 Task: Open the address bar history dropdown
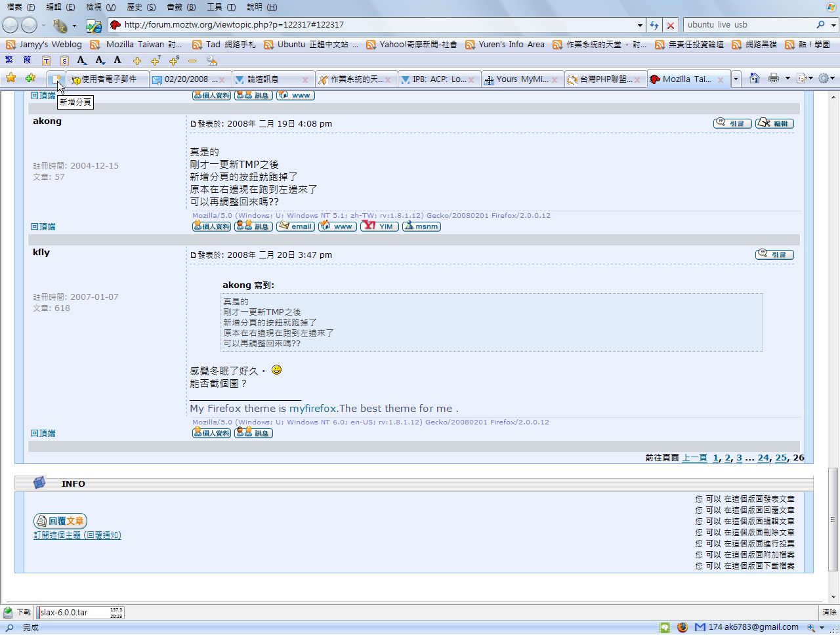[640, 25]
